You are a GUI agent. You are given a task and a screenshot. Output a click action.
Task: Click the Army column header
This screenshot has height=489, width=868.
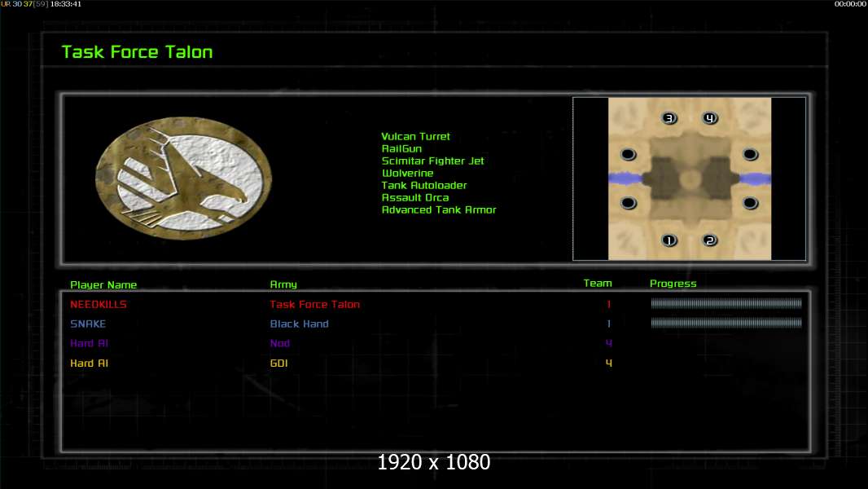pyautogui.click(x=283, y=284)
